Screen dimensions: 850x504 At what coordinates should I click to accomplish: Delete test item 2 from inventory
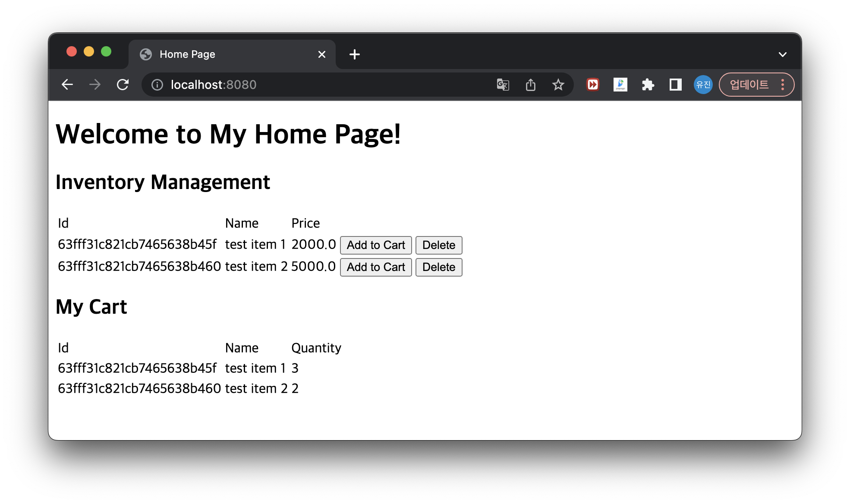pos(438,267)
